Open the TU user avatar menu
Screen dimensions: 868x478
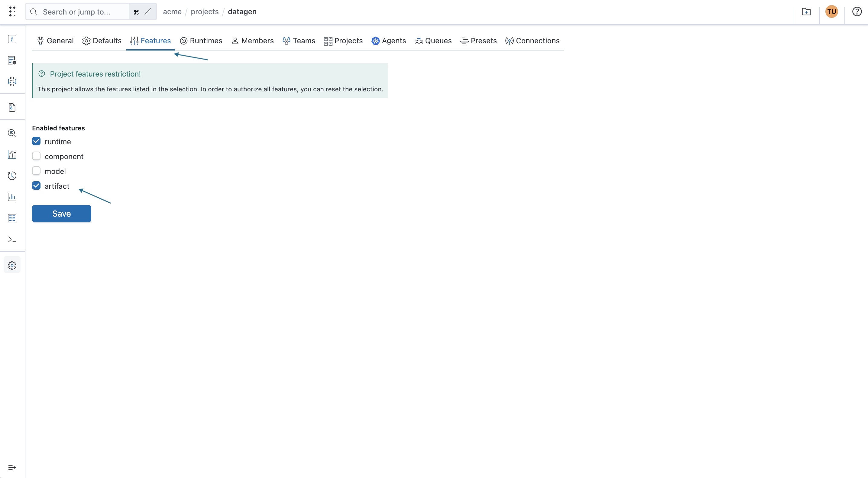tap(832, 12)
